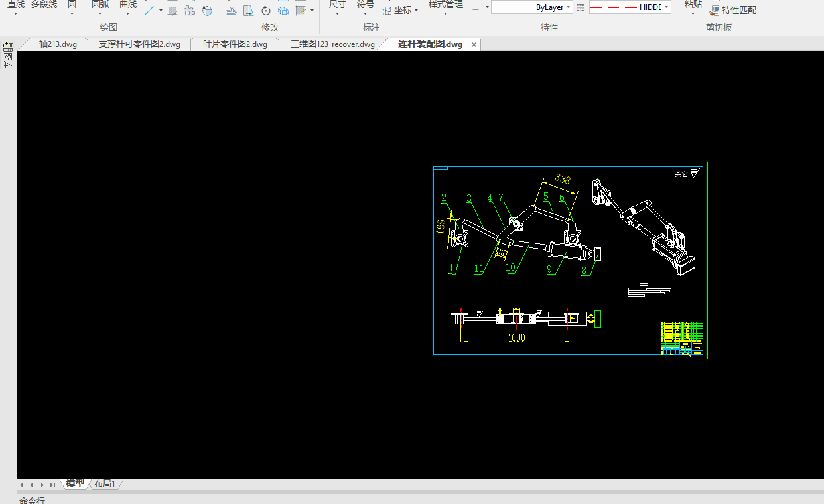The height and width of the screenshot is (504, 824).
Task: Click the linetype icon before HIDDE box
Action: pos(581,7)
